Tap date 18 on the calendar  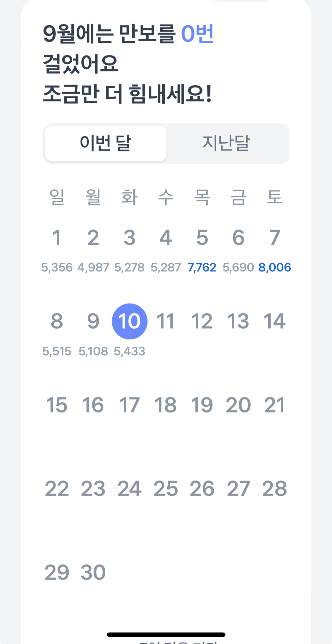click(166, 405)
